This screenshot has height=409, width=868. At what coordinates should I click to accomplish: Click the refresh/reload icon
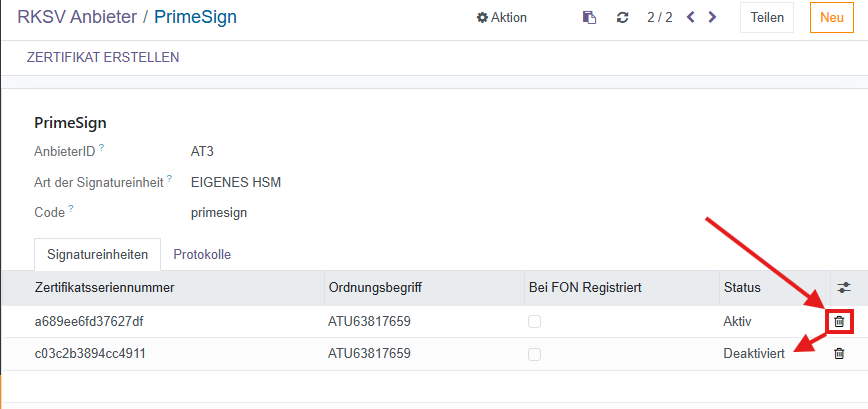point(622,17)
